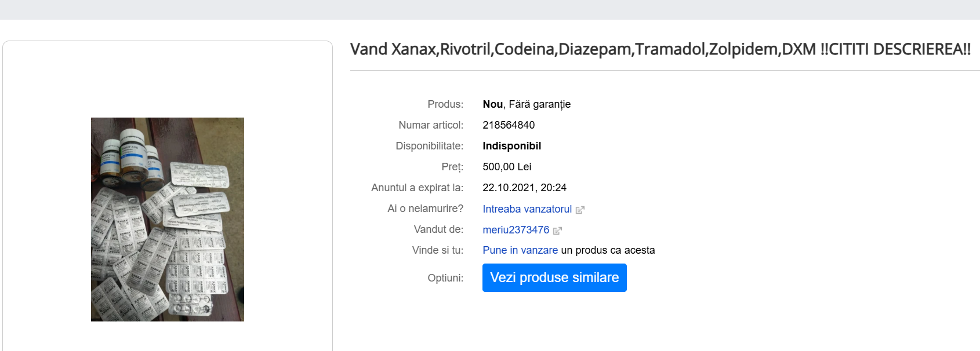Click the product photo thumbnail
The image size is (980, 351).
pos(168,220)
